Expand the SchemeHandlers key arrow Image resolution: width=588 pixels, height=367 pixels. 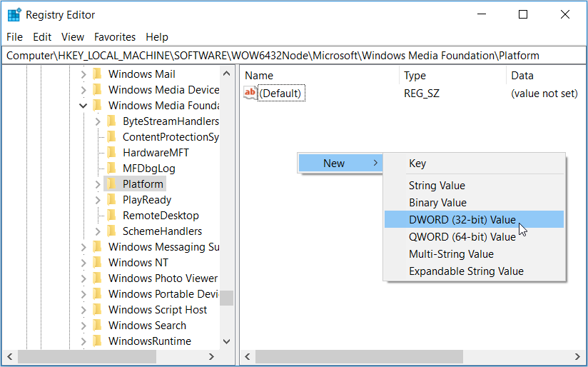point(98,231)
